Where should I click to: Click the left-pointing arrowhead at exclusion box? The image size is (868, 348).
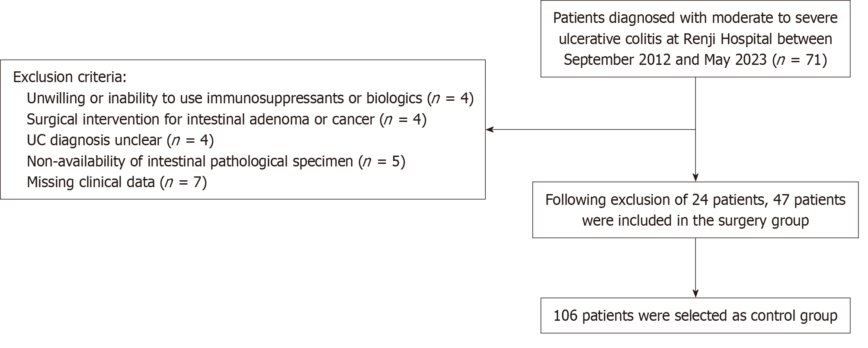click(490, 129)
